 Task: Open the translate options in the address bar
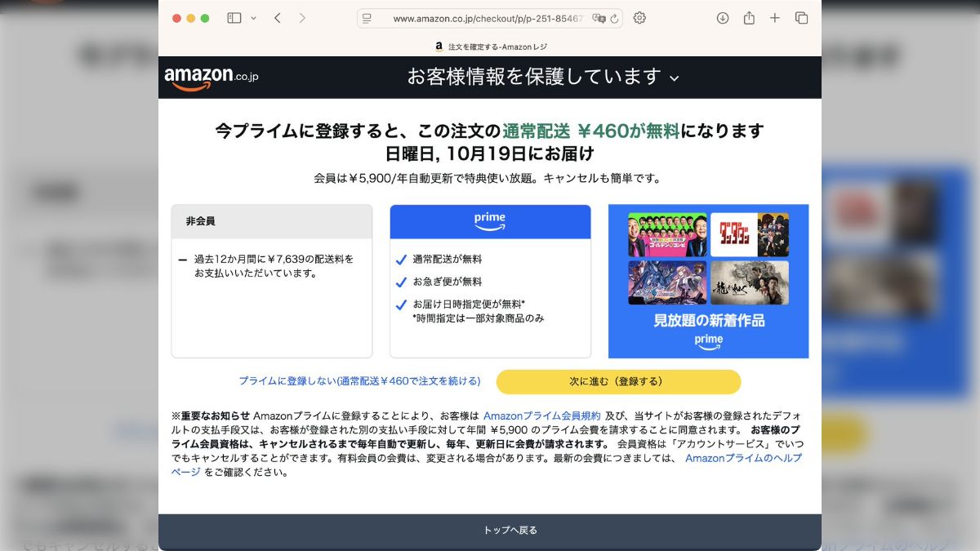coord(601,17)
